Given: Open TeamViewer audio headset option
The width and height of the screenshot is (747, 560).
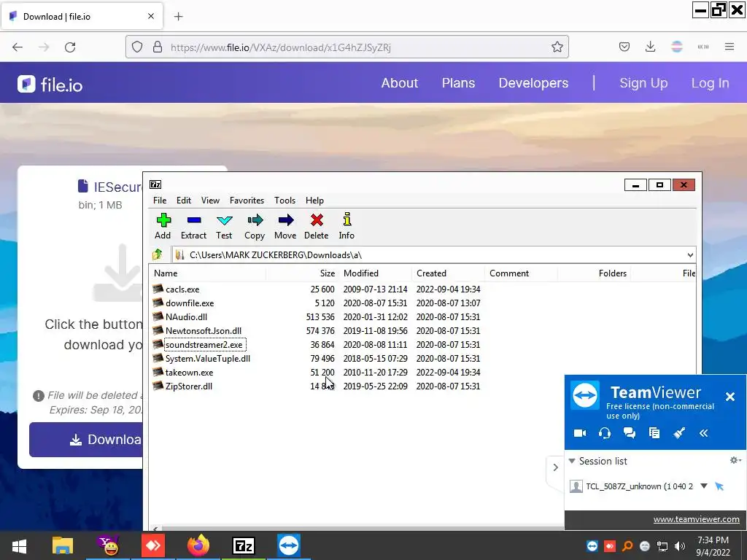Looking at the screenshot, I should click(x=605, y=433).
